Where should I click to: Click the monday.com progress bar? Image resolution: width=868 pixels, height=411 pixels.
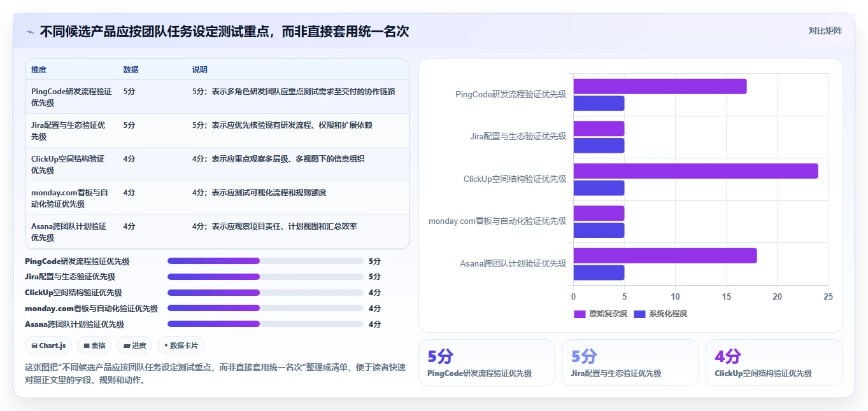(265, 308)
